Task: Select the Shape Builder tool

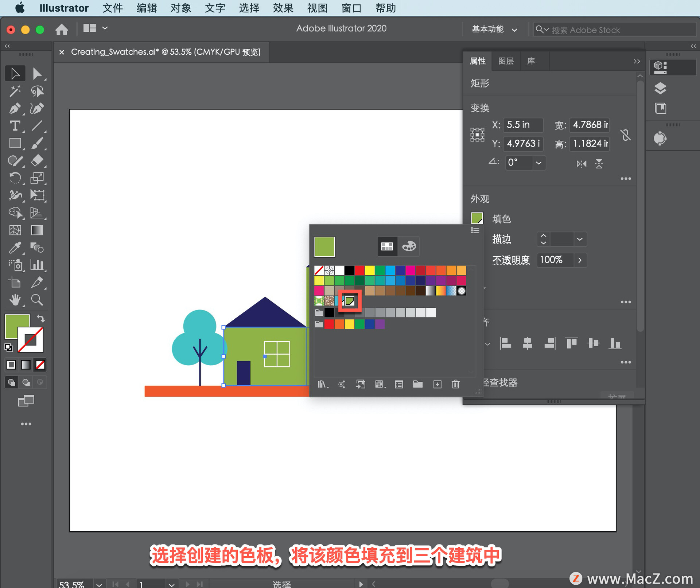Action: pos(15,213)
